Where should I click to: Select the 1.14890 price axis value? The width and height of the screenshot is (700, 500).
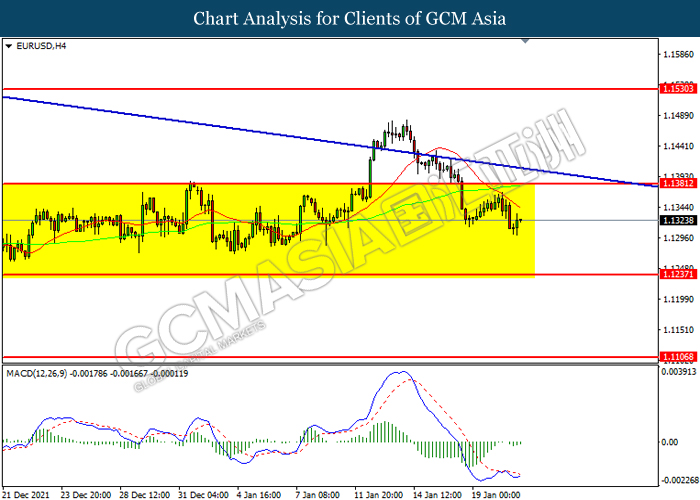(x=679, y=116)
